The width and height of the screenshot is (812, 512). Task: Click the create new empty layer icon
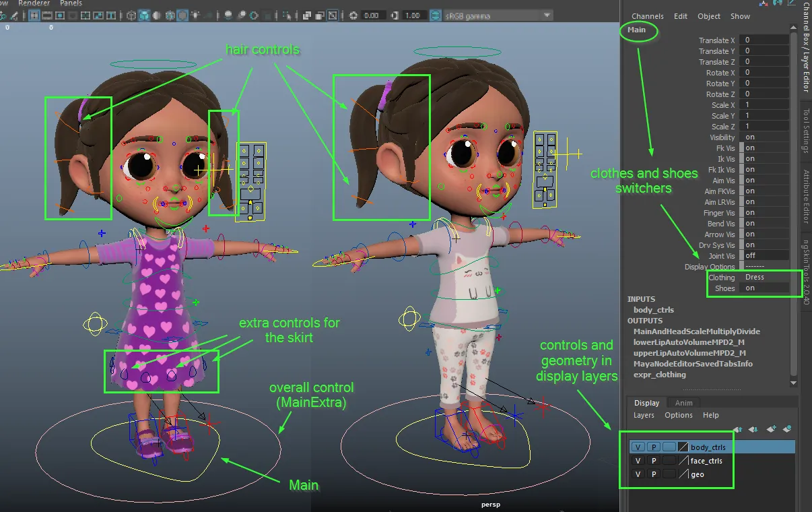pos(772,428)
